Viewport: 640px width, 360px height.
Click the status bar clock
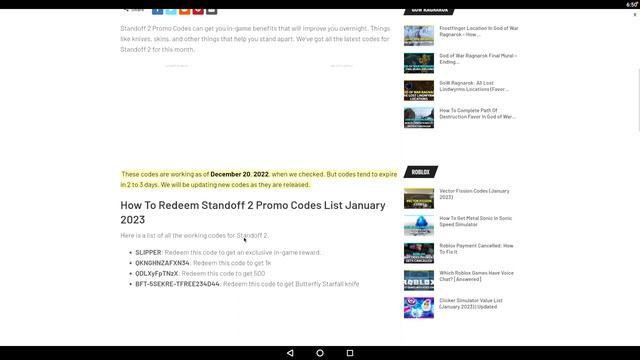(x=632, y=4)
